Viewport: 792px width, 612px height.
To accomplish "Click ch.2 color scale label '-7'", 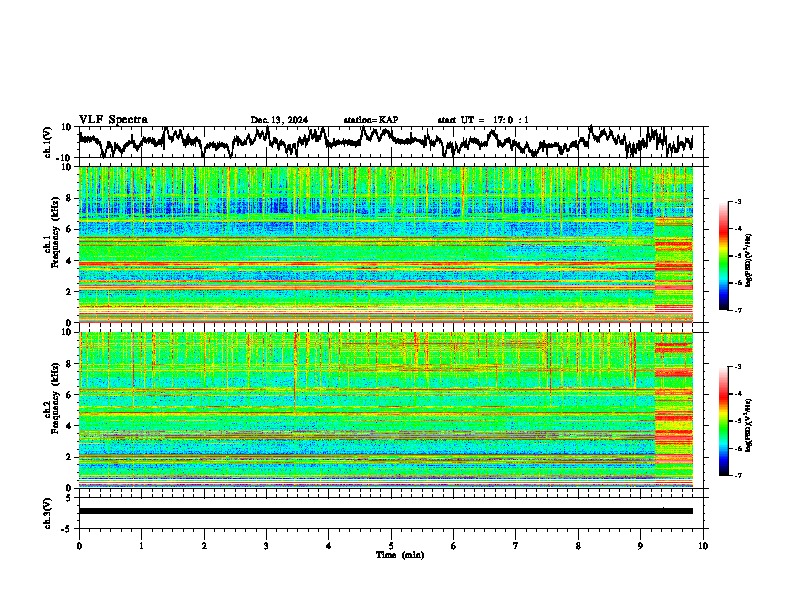I will click(x=737, y=476).
